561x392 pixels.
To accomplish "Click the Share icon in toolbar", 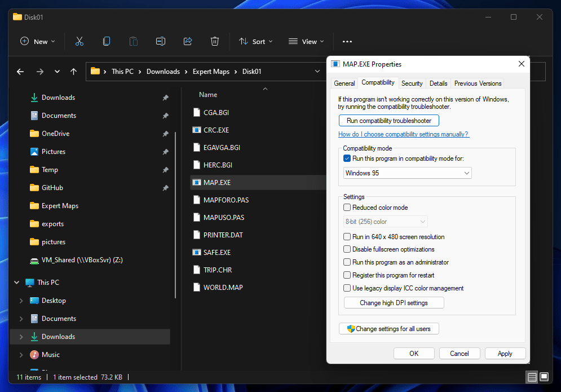I will (188, 41).
